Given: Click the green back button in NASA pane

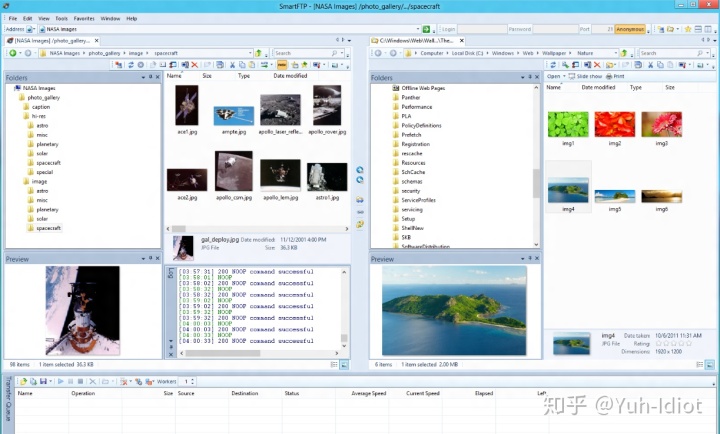Looking at the screenshot, I should (13, 53).
